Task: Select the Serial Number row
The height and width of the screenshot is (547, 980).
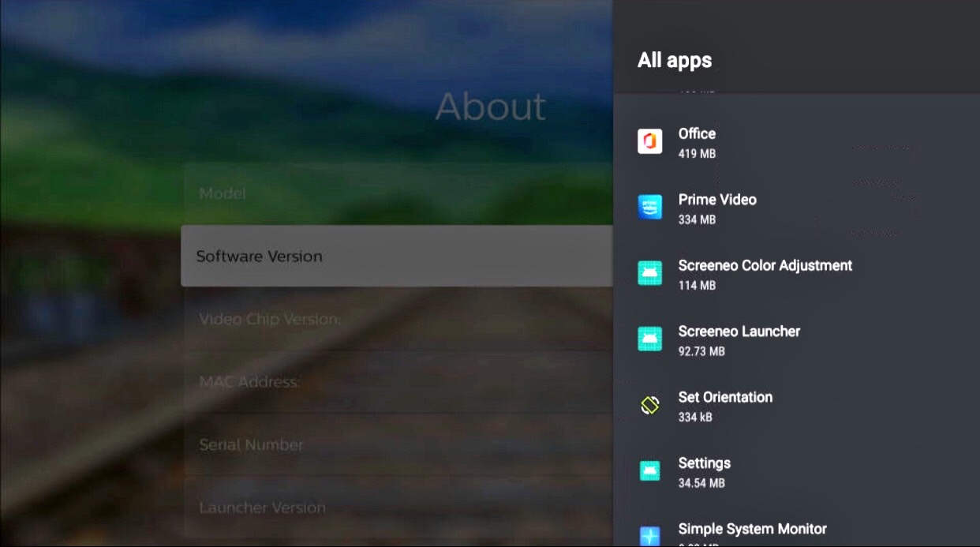Action: pyautogui.click(x=396, y=444)
